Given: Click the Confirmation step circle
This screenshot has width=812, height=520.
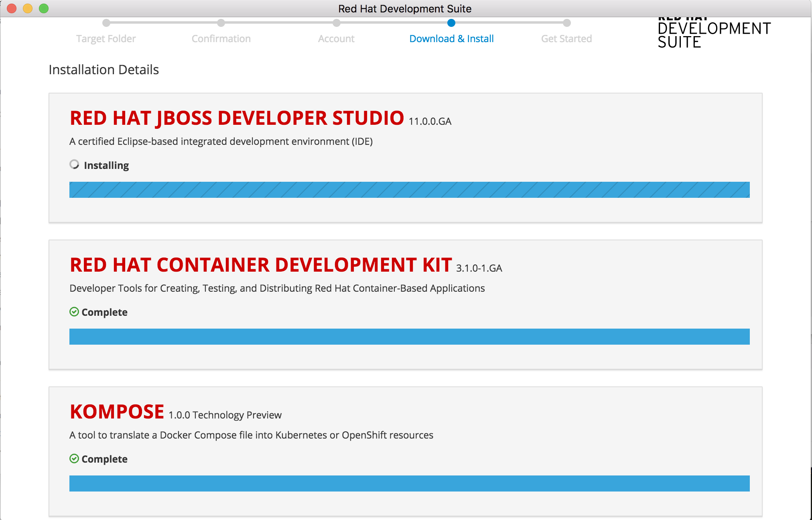Looking at the screenshot, I should pyautogui.click(x=221, y=23).
